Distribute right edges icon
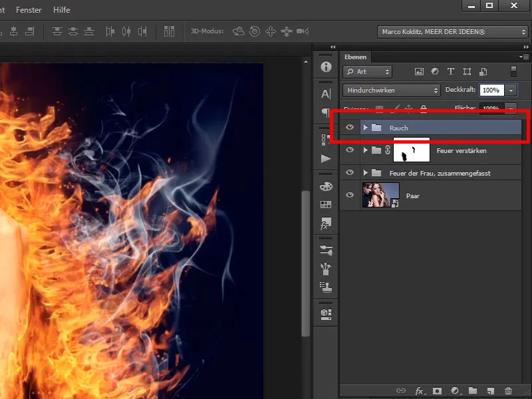 [x=142, y=31]
